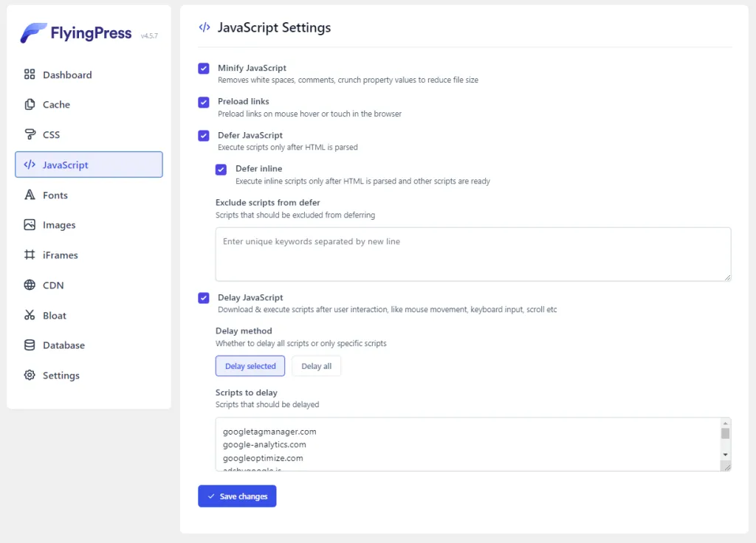Click the Images picture icon

click(x=30, y=225)
